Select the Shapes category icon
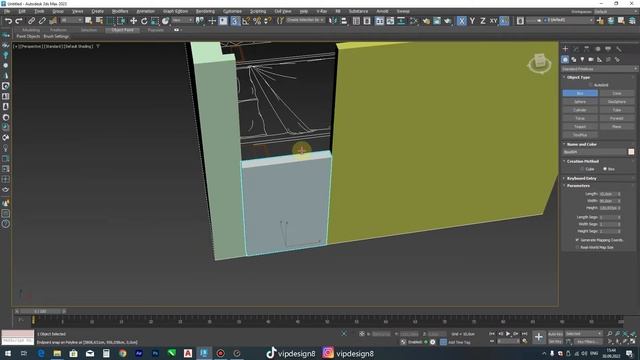 573,60
